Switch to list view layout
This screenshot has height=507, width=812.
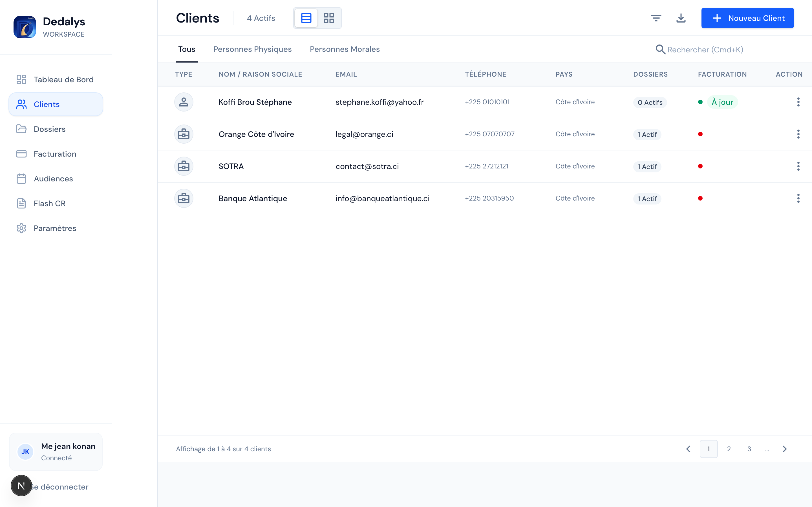[x=306, y=18]
